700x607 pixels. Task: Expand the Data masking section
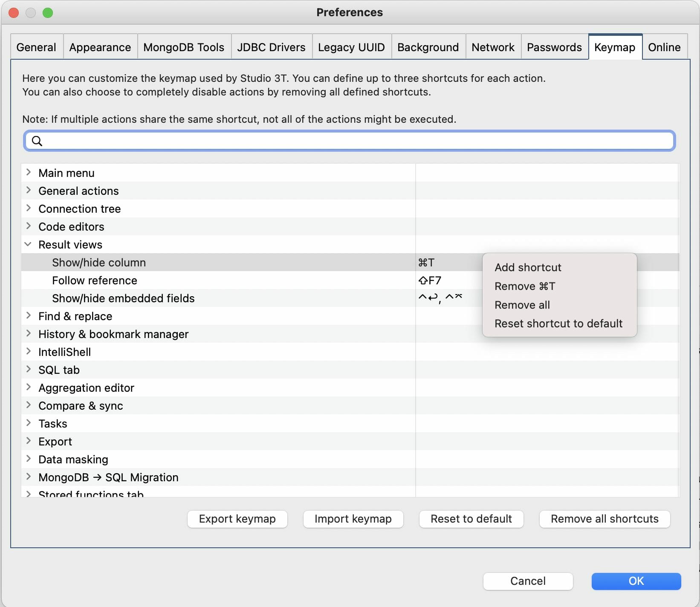pos(28,459)
